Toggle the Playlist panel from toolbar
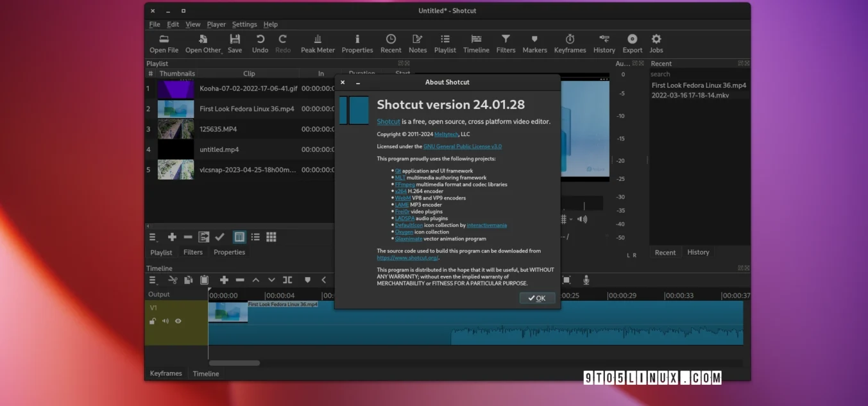868x406 pixels. [445, 44]
